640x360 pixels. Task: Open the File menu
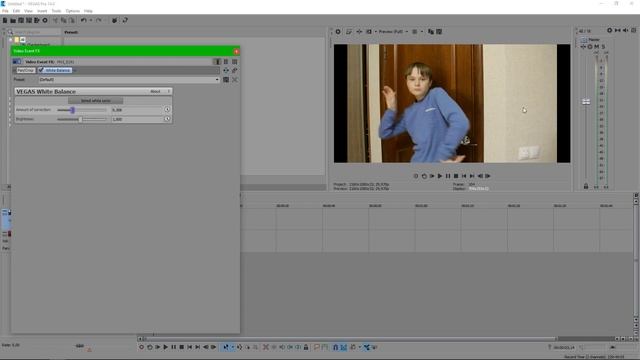point(5,11)
